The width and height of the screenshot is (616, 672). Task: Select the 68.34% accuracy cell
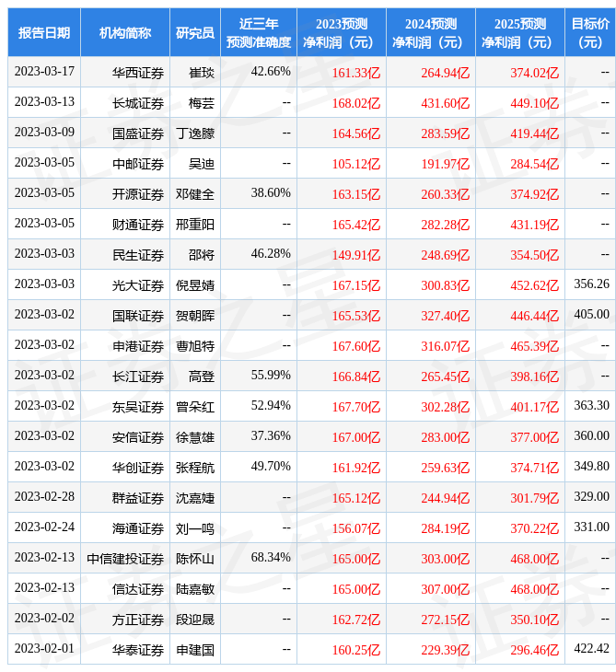click(x=271, y=558)
